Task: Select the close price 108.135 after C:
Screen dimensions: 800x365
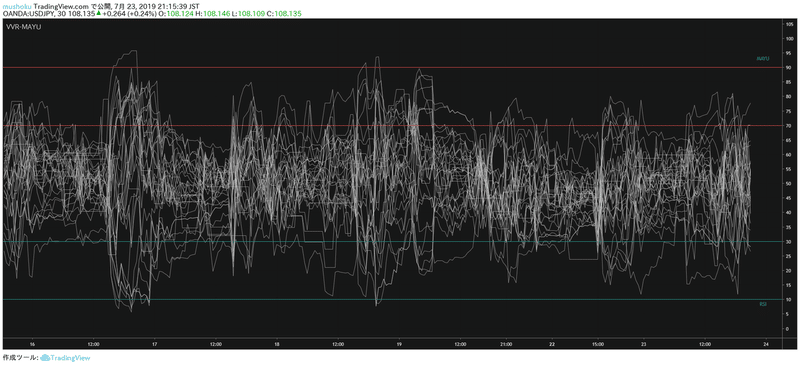Action: click(288, 14)
